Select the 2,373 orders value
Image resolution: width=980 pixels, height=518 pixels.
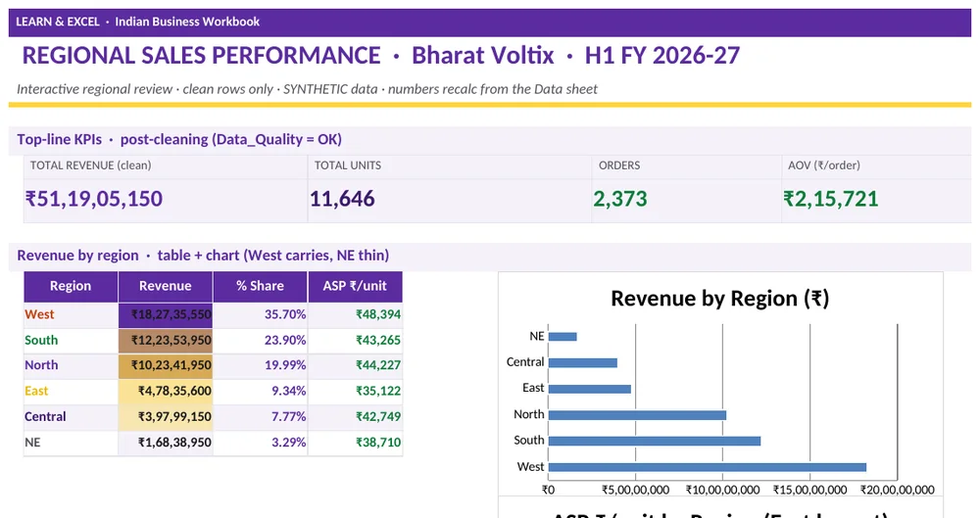[620, 199]
